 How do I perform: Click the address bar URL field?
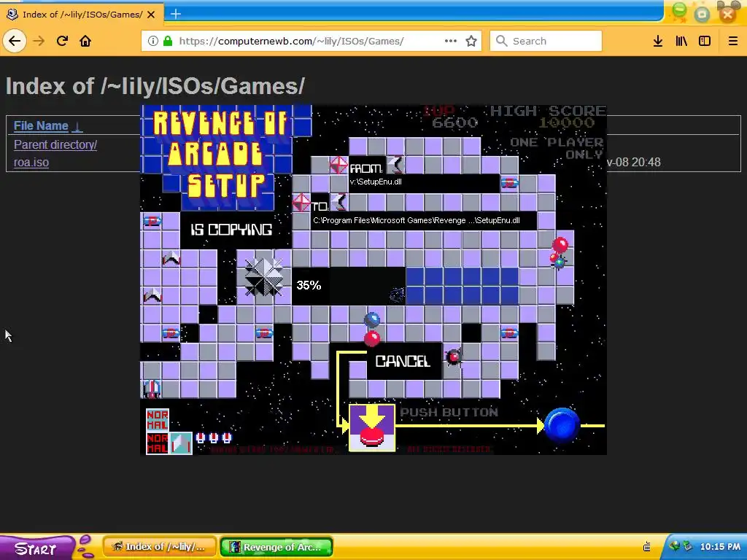click(x=309, y=41)
